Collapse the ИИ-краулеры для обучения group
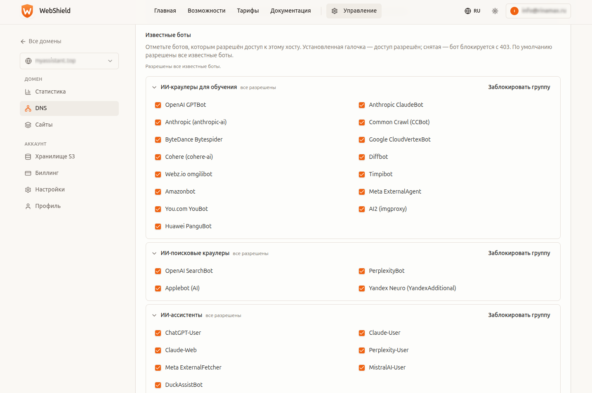 pos(154,87)
